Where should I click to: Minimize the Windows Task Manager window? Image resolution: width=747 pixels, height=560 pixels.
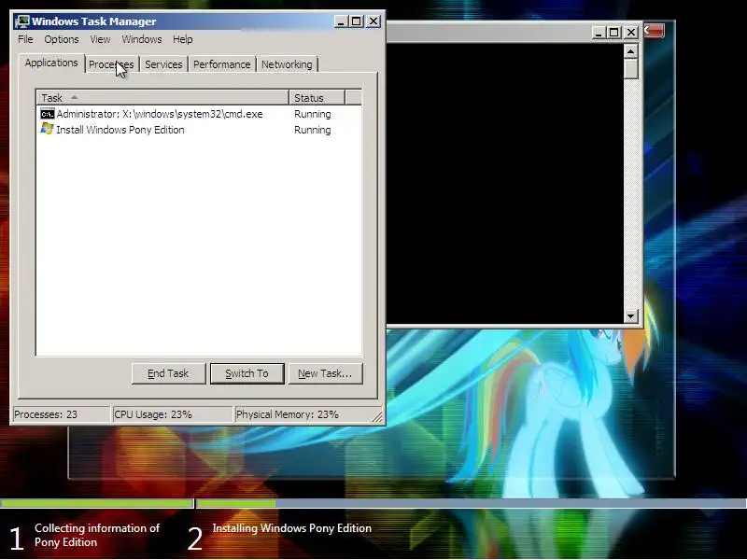(x=341, y=21)
